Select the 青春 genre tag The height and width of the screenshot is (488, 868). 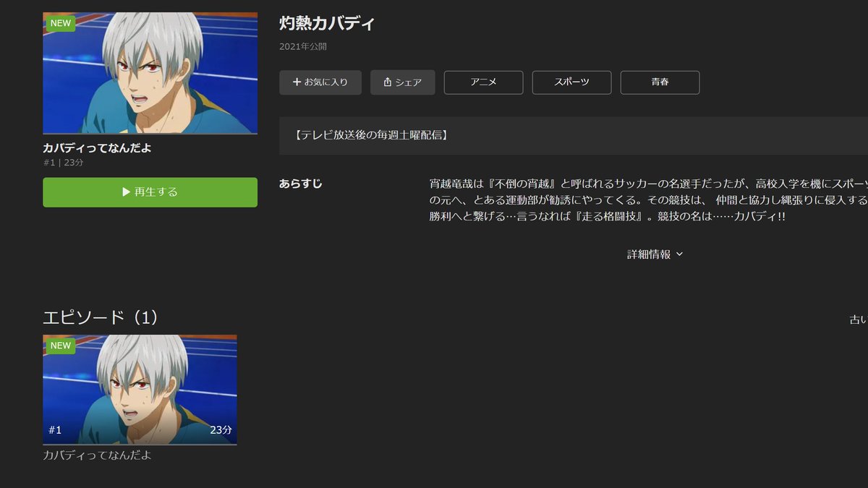point(660,82)
